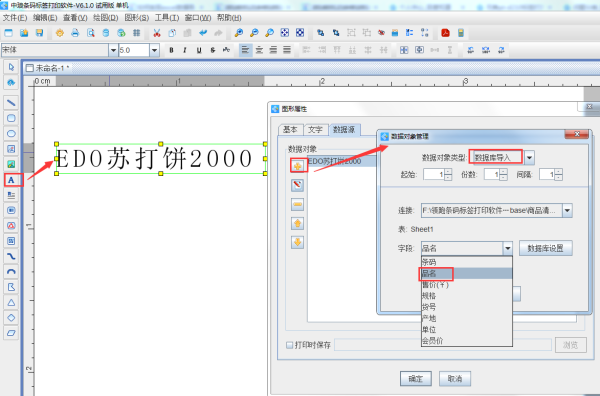The image size is (600, 396).
Task: Click the 份数 number field
Action: 492,175
